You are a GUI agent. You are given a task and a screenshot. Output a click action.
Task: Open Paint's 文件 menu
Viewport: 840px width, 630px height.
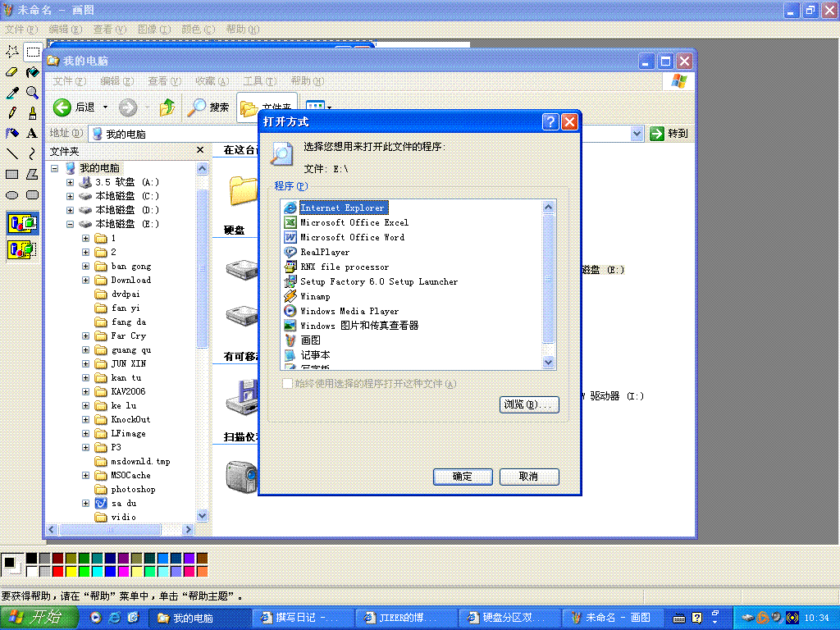22,30
